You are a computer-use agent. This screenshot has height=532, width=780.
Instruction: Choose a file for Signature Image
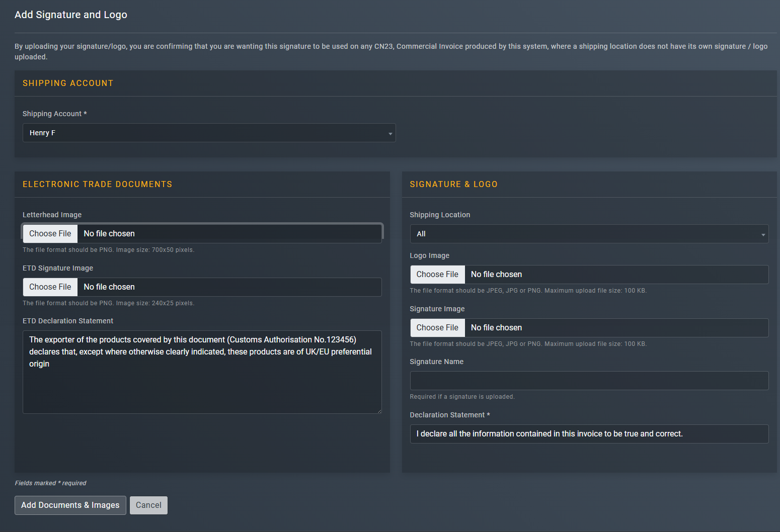(437, 327)
